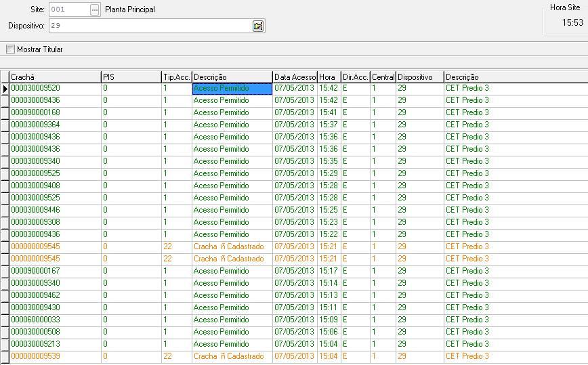Click the PIS column header
This screenshot has width=588, height=365.
[131, 77]
